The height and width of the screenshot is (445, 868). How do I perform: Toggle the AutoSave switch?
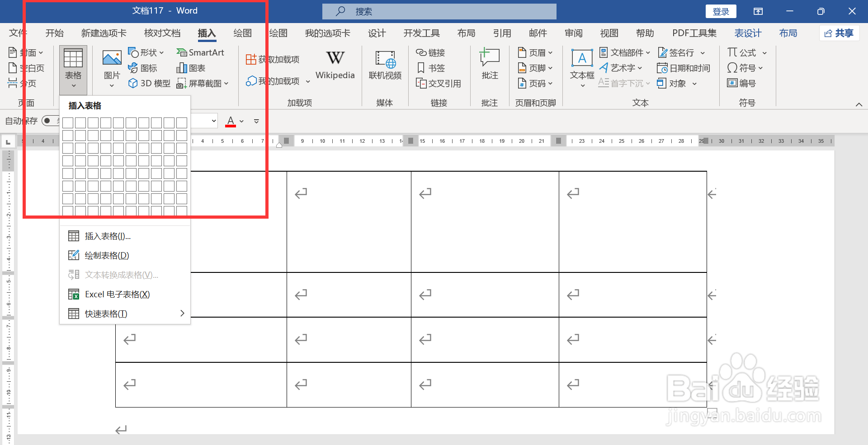click(x=51, y=121)
